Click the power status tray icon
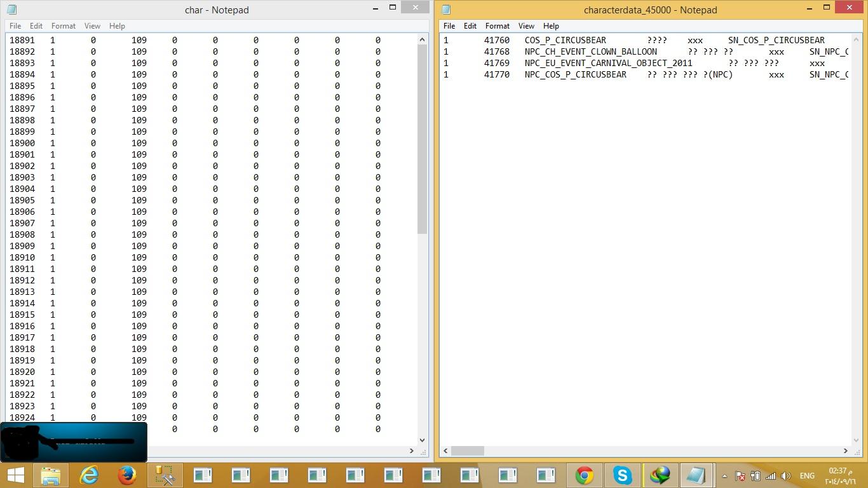 756,476
